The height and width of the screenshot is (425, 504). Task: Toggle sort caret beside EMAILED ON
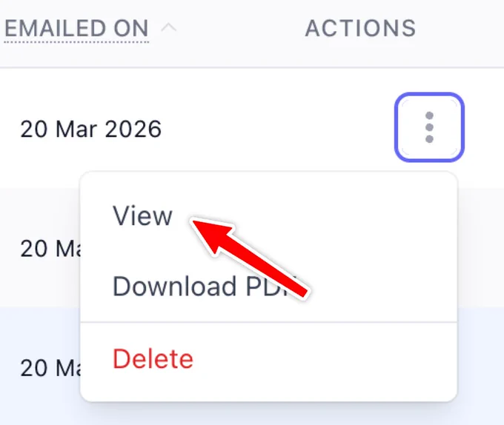pyautogui.click(x=168, y=28)
